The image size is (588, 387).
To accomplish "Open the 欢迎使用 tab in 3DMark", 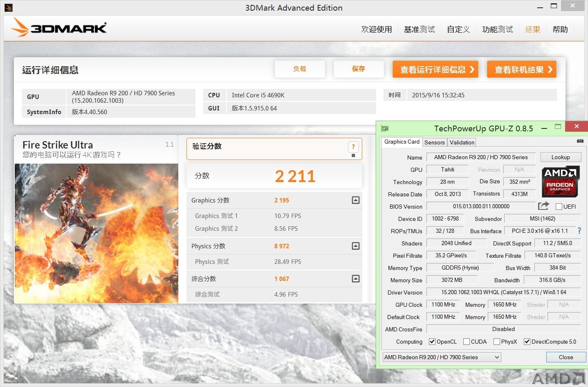I will (x=377, y=29).
